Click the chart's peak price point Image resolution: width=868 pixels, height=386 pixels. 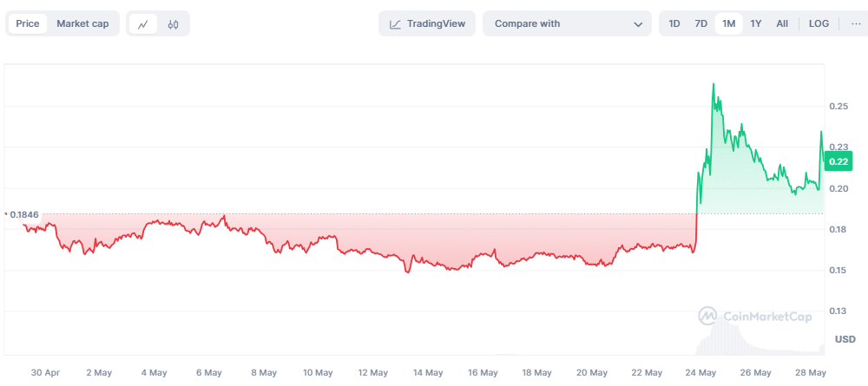pyautogui.click(x=713, y=84)
